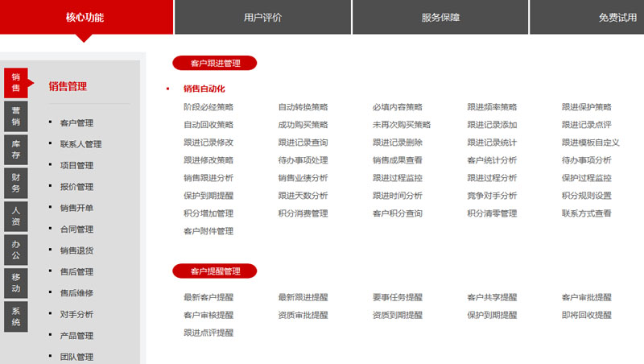644x364 pixels.
Task: Switch to 财务 side category
Action: point(16,183)
